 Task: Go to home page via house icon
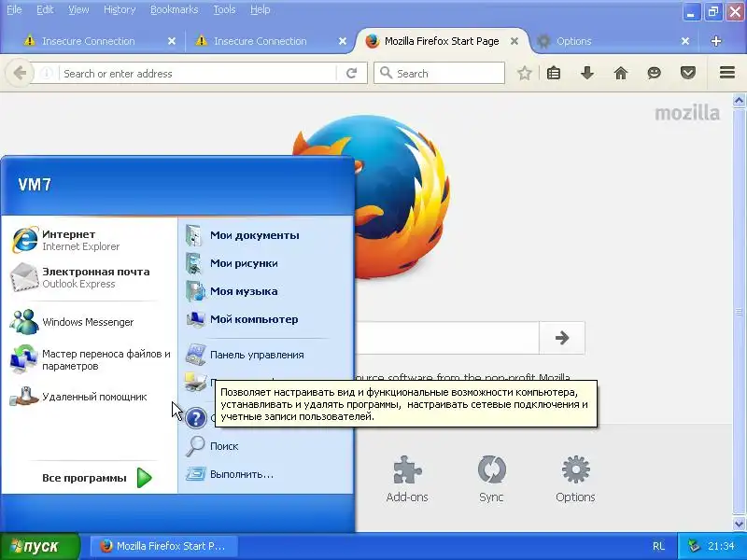tap(621, 74)
